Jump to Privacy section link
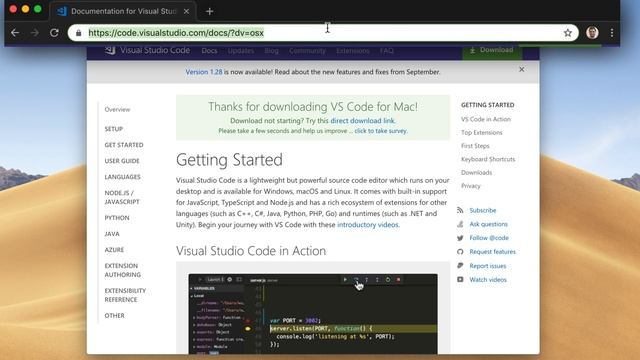Viewport: 640px width, 360px height. [471, 186]
